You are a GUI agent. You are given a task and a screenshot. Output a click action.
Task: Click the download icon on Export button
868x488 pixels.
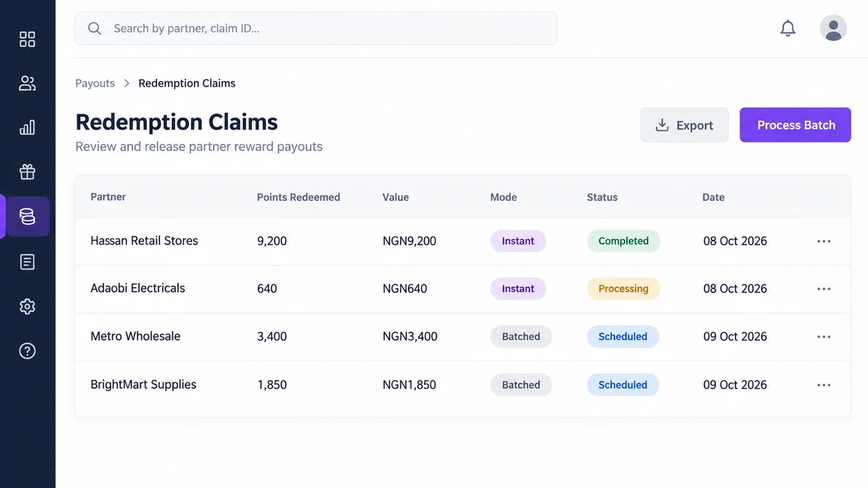(662, 125)
